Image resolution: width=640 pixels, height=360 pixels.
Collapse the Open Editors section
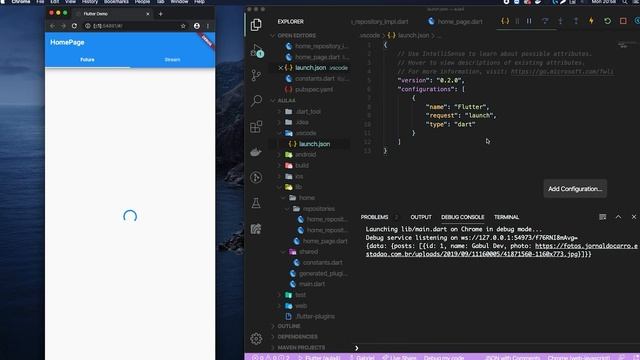tap(296, 36)
